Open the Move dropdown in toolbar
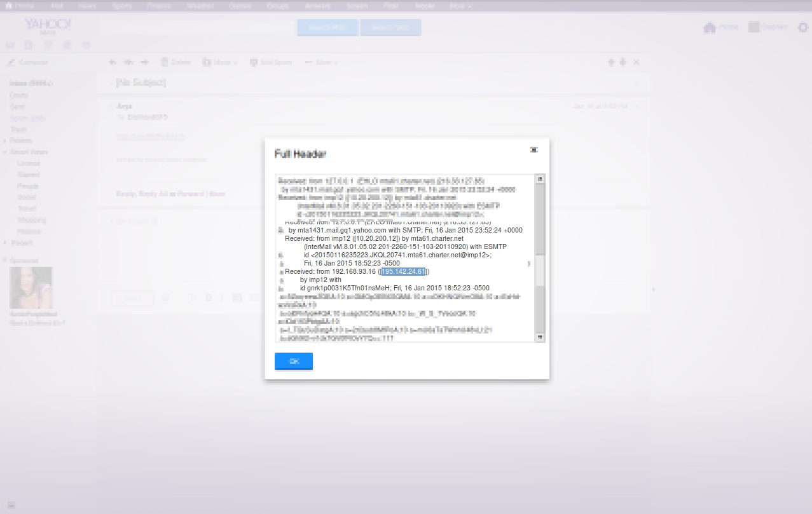Image resolution: width=812 pixels, height=514 pixels. [x=220, y=62]
